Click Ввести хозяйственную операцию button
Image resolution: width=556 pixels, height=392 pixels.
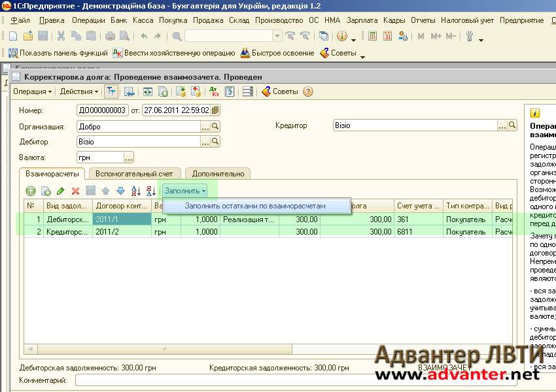coord(174,53)
